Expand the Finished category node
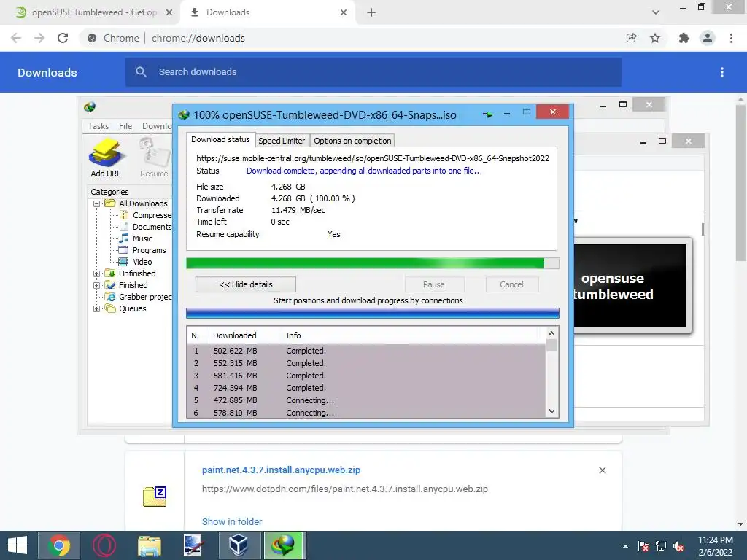The width and height of the screenshot is (747, 560). [x=97, y=285]
